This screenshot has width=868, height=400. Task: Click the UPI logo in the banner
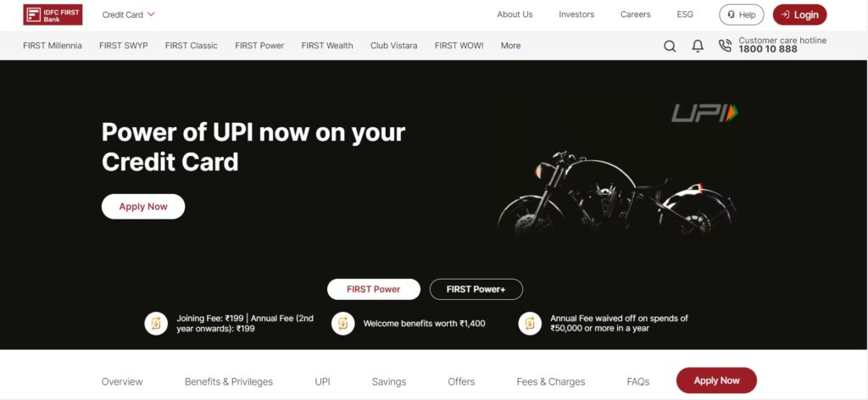pyautogui.click(x=704, y=113)
